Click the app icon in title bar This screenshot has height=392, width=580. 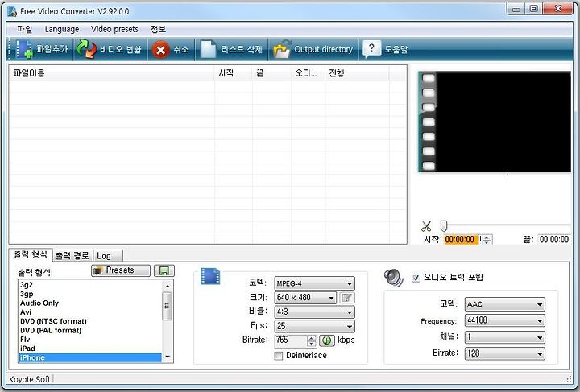[x=12, y=11]
